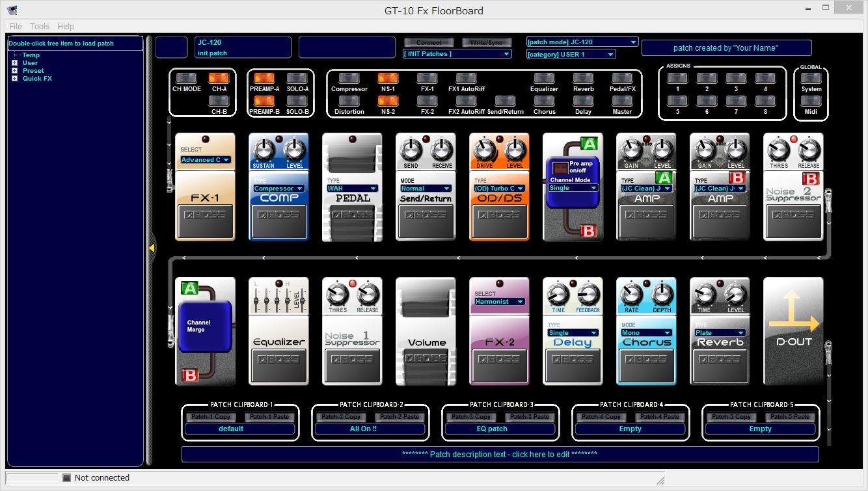The image size is (868, 491).
Task: Open the Channel Mode Single dropdown
Action: pyautogui.click(x=573, y=188)
